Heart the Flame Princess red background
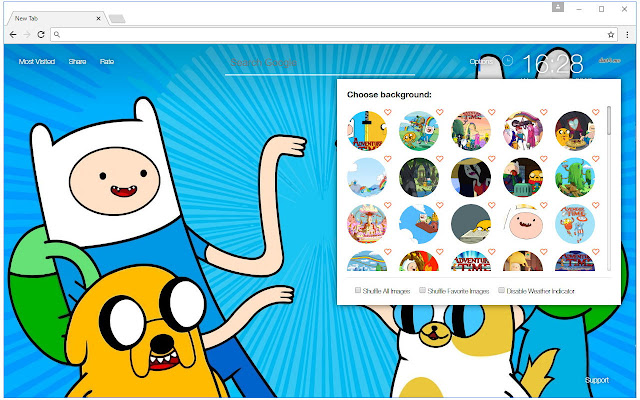Image resolution: width=640 pixels, height=400 pixels. coord(440,251)
